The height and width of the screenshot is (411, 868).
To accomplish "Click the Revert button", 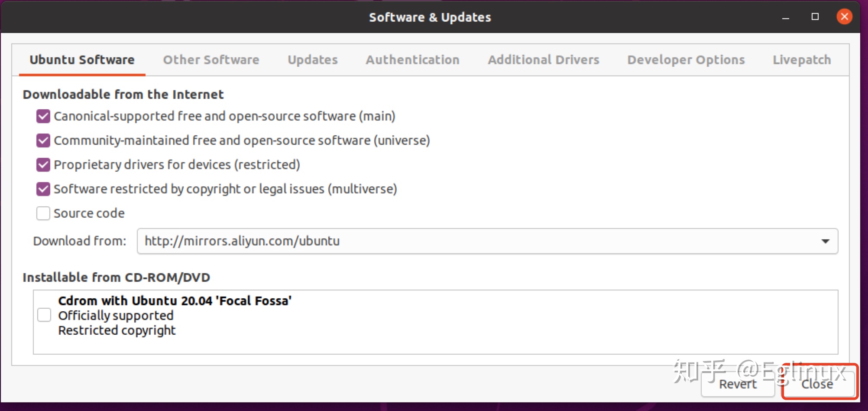I will 738,384.
